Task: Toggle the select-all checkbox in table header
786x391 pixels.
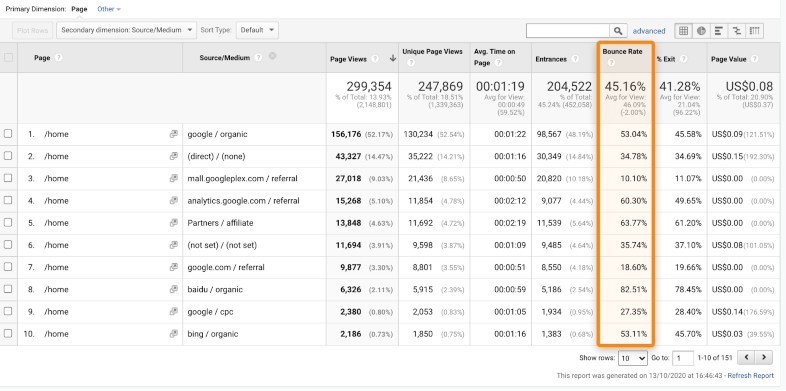Action: click(x=9, y=58)
